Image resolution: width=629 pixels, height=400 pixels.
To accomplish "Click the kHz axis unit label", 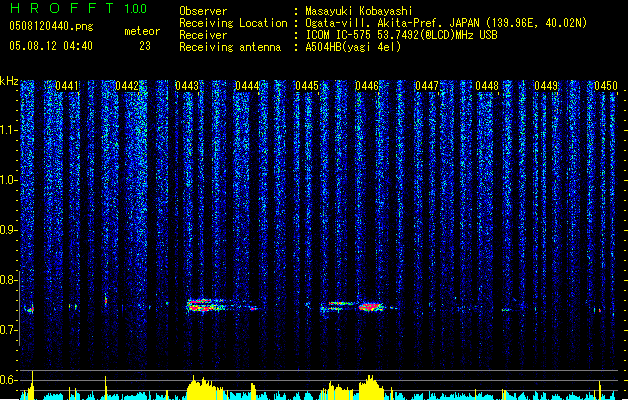I will click(x=9, y=81).
